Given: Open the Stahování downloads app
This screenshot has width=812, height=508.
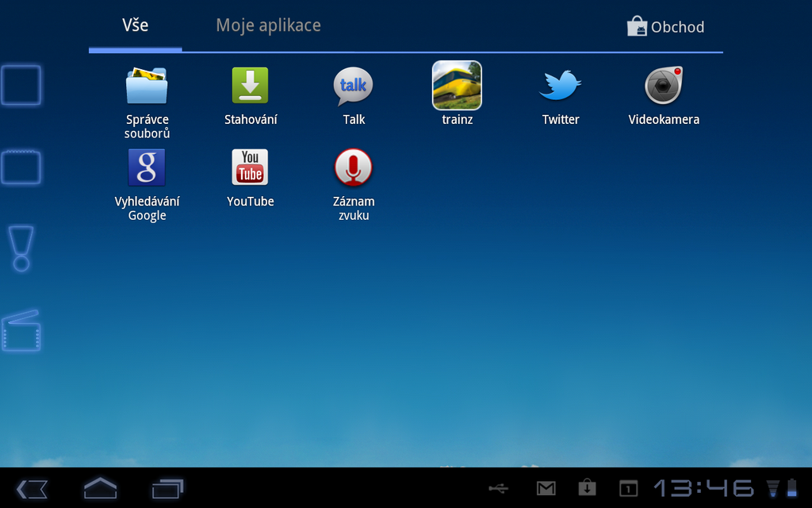Looking at the screenshot, I should 250,86.
